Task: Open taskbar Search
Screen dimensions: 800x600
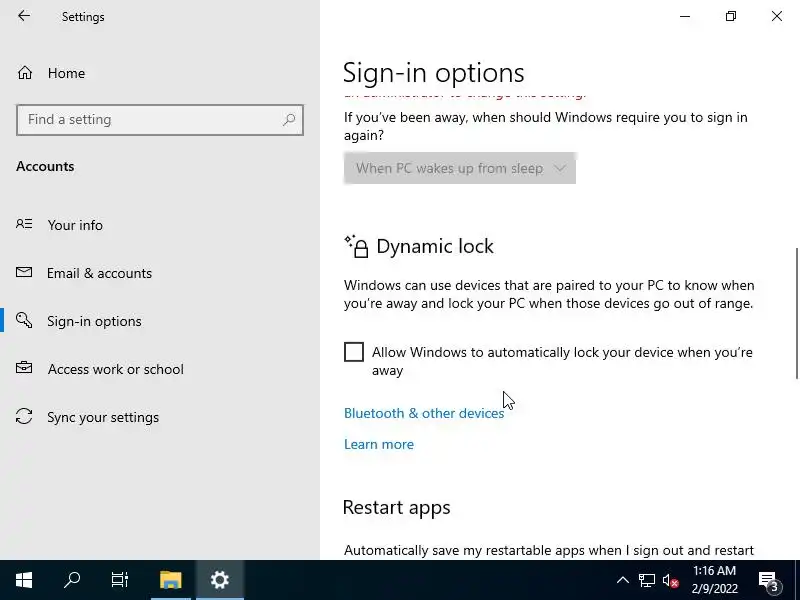Action: 72,580
